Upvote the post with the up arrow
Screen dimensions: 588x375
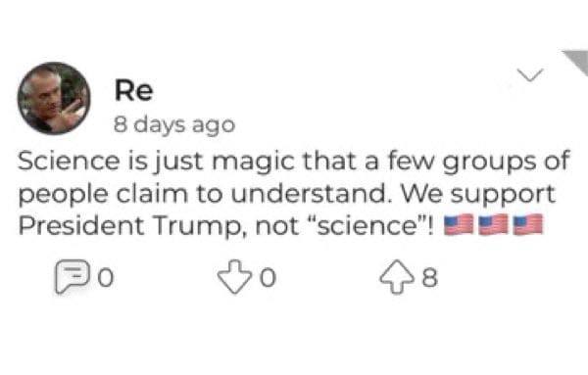[397, 277]
